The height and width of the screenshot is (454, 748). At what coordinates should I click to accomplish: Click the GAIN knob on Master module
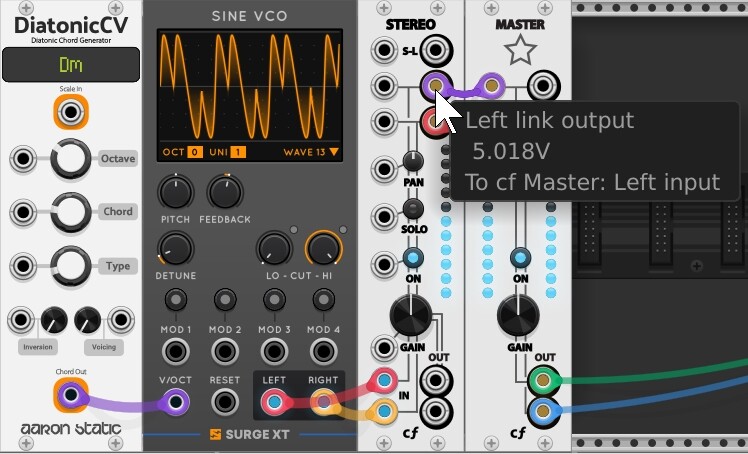[518, 315]
